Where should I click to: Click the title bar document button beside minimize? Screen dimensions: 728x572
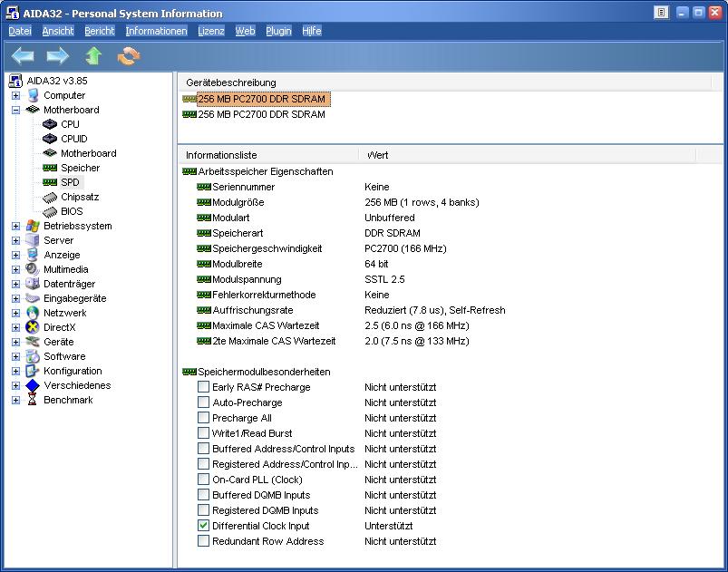point(662,13)
